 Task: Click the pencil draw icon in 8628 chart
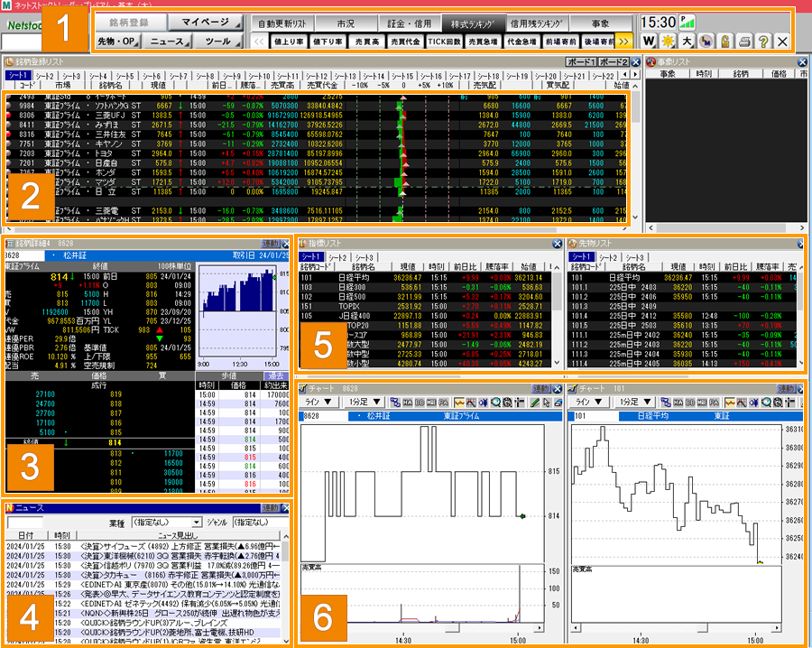click(x=534, y=402)
